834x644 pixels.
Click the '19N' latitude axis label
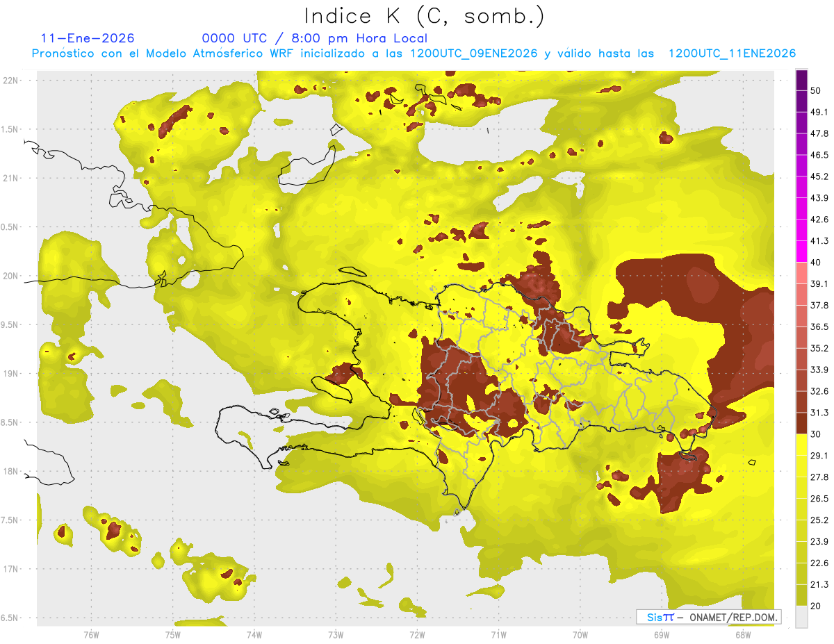point(10,374)
